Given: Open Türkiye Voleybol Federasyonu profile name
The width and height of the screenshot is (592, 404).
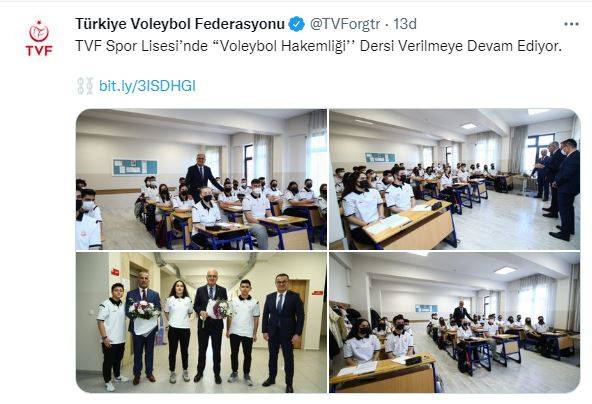Looking at the screenshot, I should click(x=180, y=24).
